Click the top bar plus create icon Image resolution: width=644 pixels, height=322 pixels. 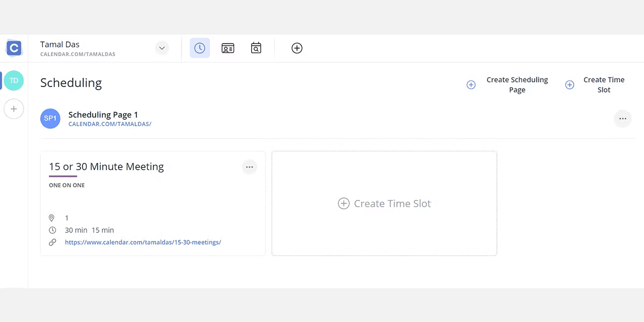click(x=297, y=48)
